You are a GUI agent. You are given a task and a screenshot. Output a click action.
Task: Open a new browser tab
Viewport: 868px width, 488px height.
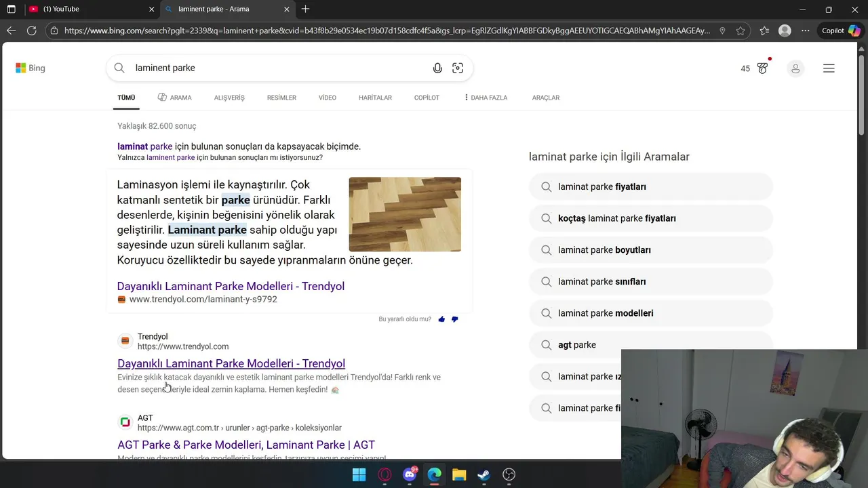305,9
